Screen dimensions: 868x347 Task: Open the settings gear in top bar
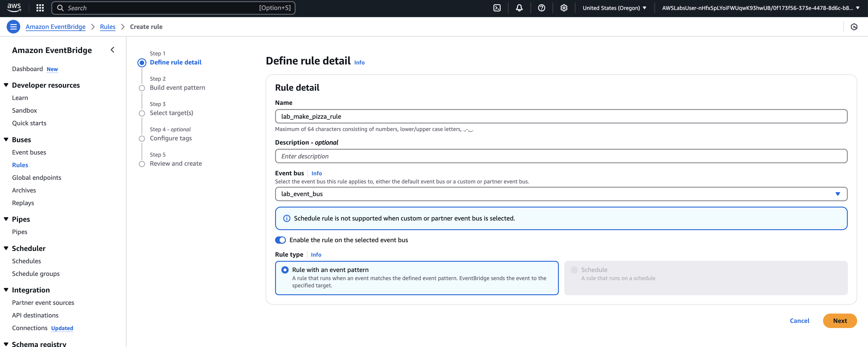(564, 8)
